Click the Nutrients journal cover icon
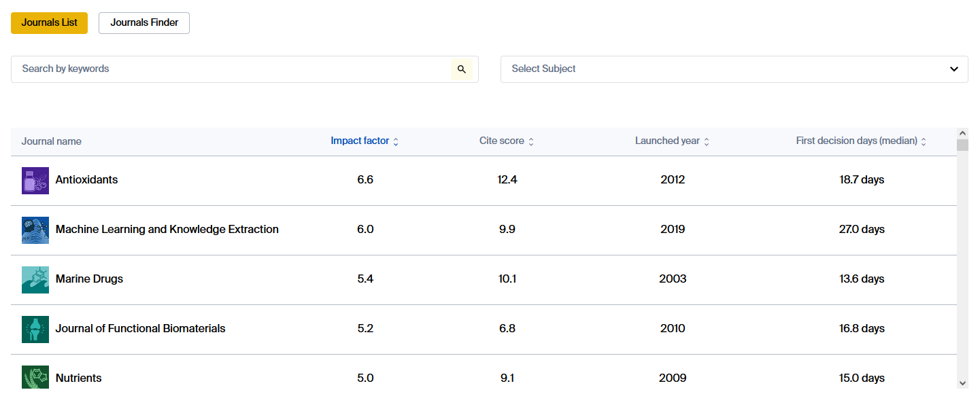This screenshot has height=409, width=980. [x=35, y=377]
